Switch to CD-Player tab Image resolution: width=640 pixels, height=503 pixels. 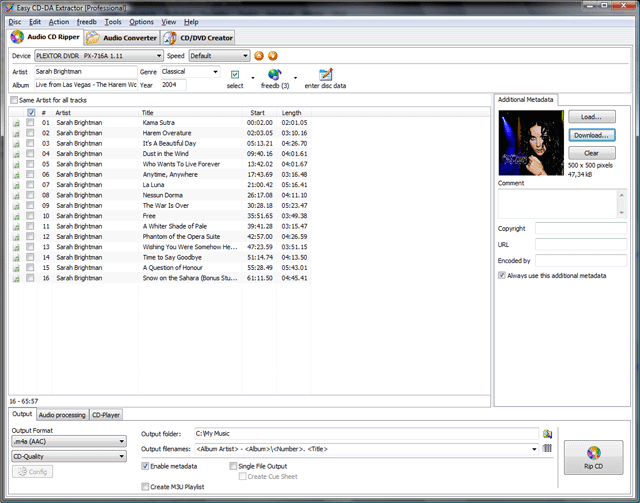[106, 415]
